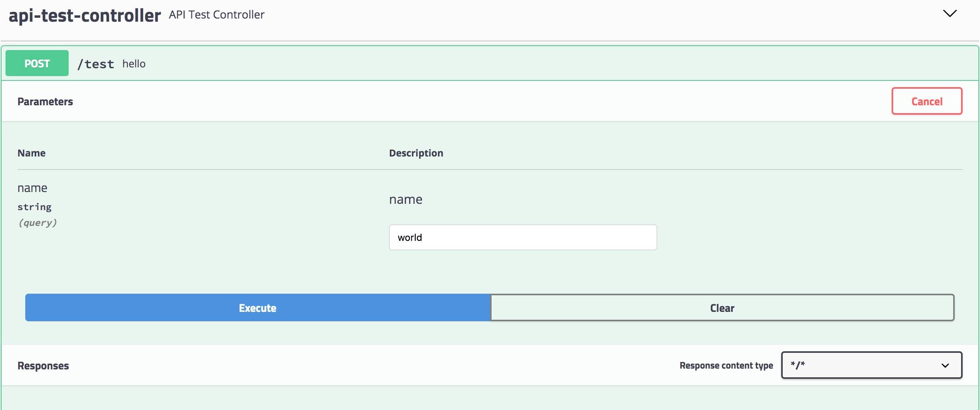The height and width of the screenshot is (410, 980).
Task: Click the green POST method badge
Action: click(37, 63)
